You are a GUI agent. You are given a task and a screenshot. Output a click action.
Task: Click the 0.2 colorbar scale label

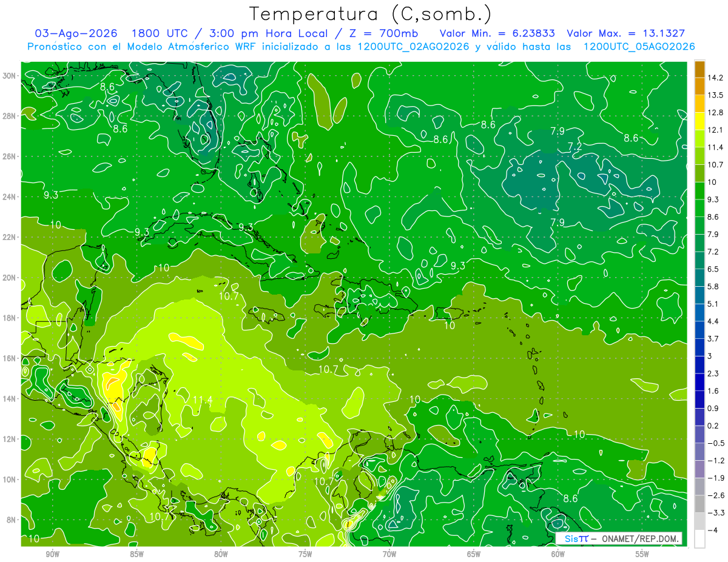coord(713,426)
